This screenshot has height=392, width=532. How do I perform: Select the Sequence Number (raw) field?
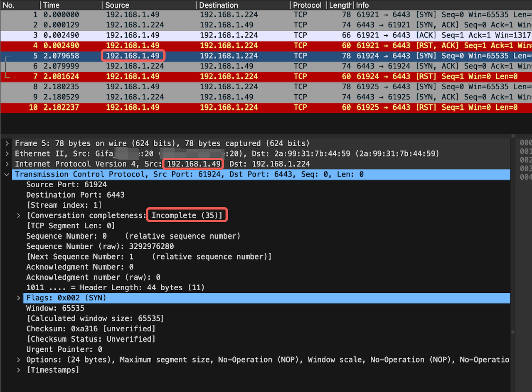tap(100, 246)
